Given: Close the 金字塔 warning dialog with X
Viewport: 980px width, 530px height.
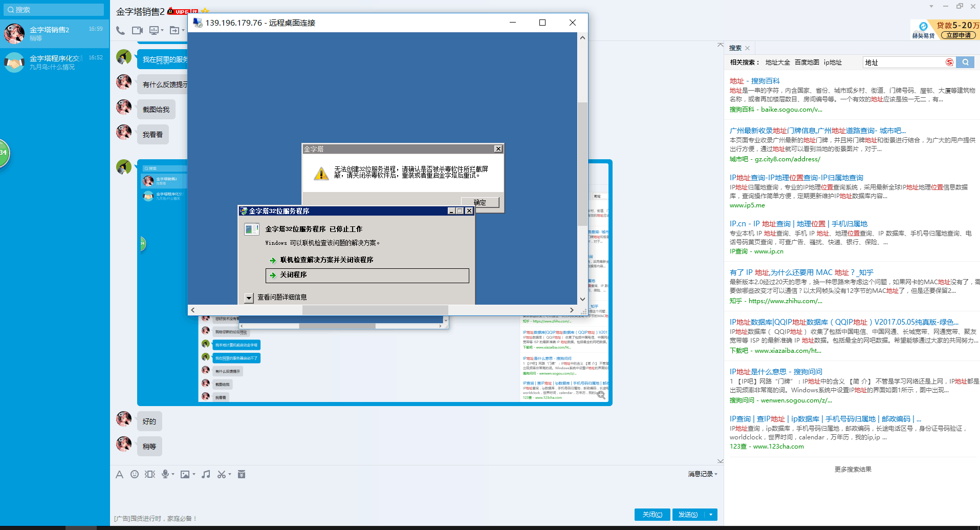Looking at the screenshot, I should 498,149.
